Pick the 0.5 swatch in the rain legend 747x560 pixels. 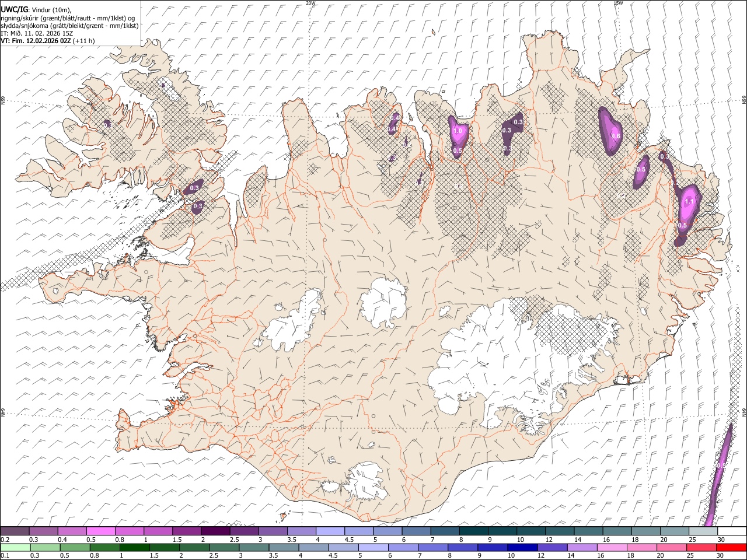coord(75,548)
